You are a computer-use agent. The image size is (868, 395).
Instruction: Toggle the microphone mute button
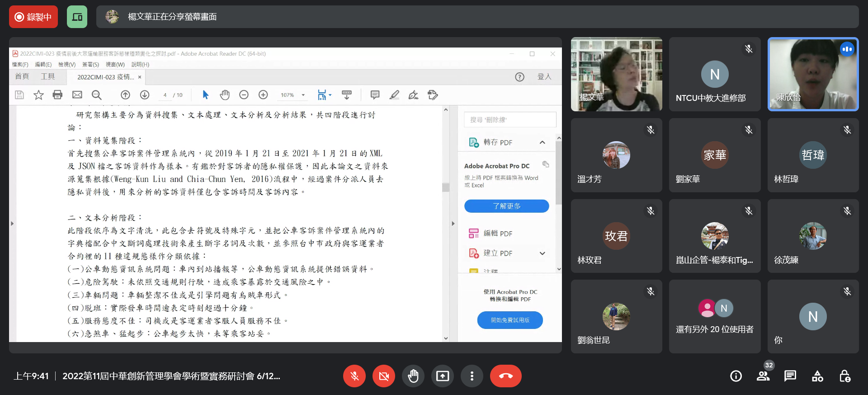(x=354, y=376)
